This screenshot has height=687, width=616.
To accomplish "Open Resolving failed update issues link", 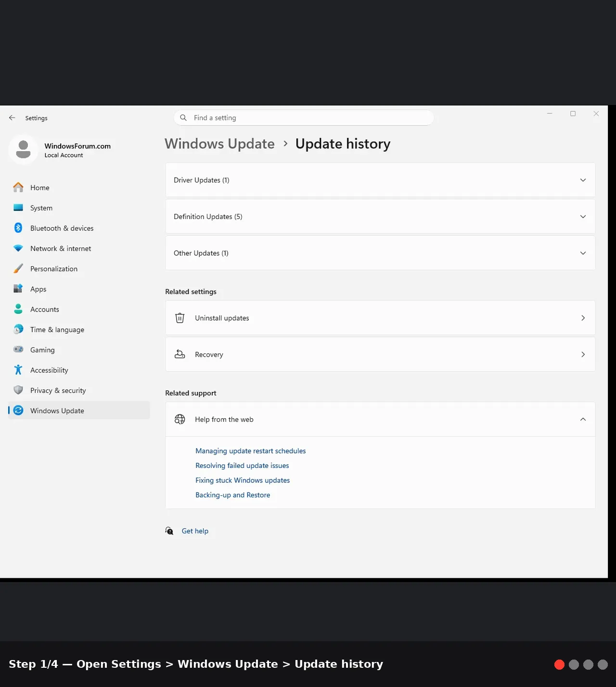I will [242, 466].
